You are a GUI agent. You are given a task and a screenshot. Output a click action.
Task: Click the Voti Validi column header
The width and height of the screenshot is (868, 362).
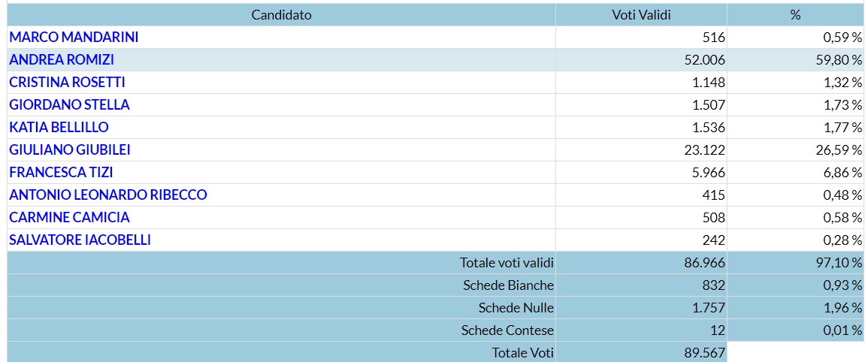[641, 15]
